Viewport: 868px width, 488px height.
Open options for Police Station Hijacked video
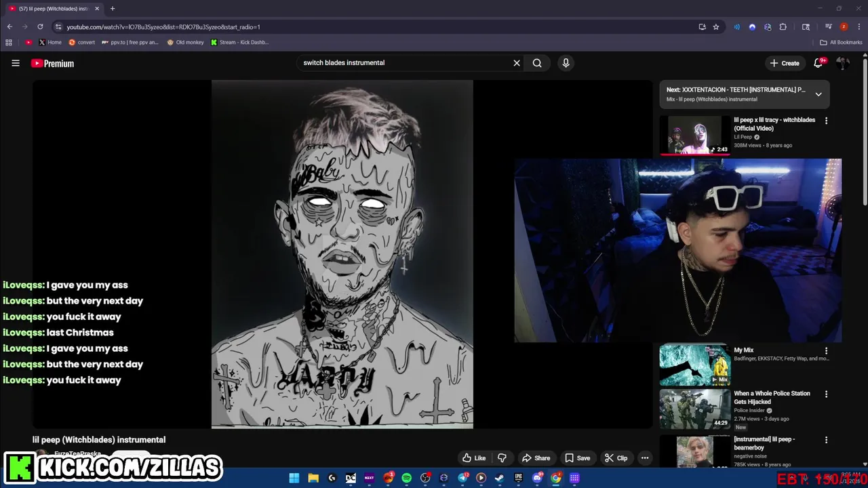click(x=826, y=394)
